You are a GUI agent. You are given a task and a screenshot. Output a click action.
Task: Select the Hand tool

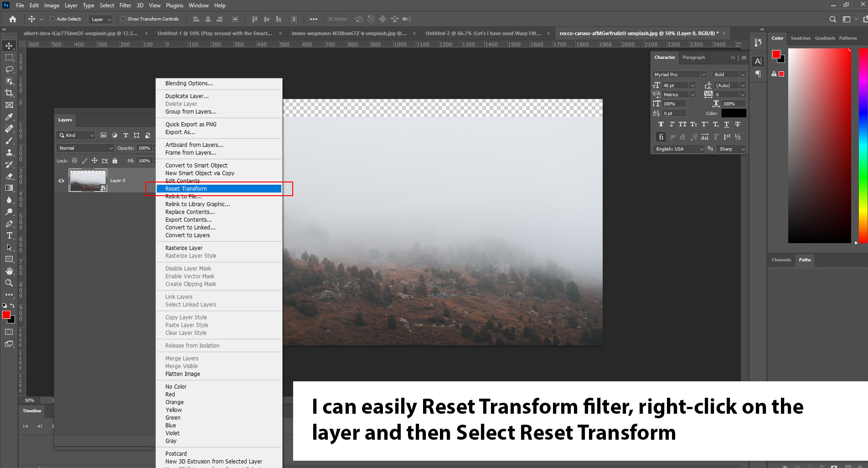click(x=9, y=271)
